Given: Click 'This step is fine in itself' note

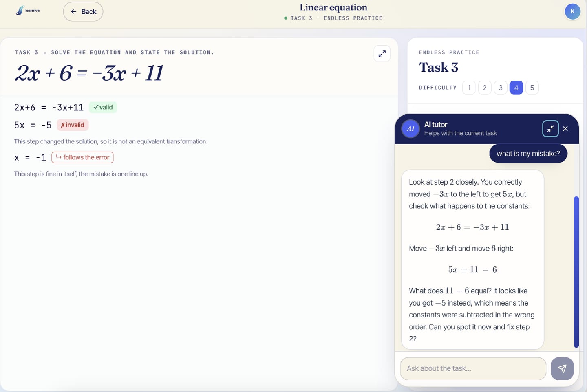Looking at the screenshot, I should pos(81,174).
